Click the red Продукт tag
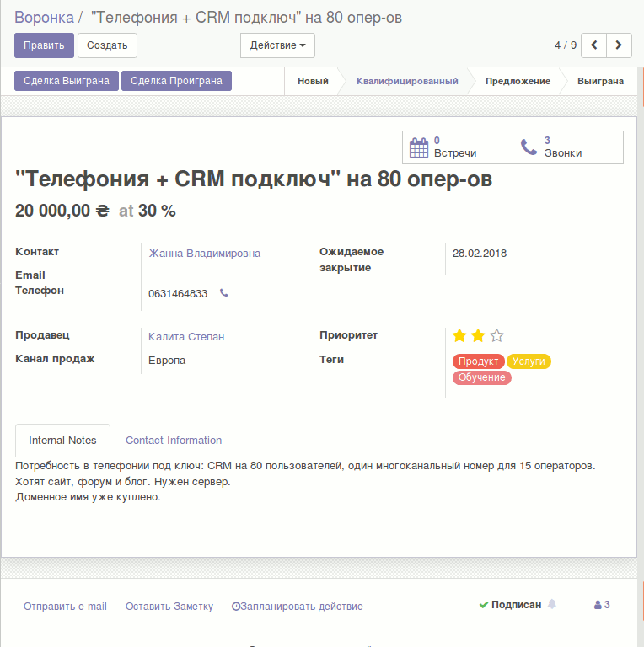644x647 pixels. click(479, 361)
